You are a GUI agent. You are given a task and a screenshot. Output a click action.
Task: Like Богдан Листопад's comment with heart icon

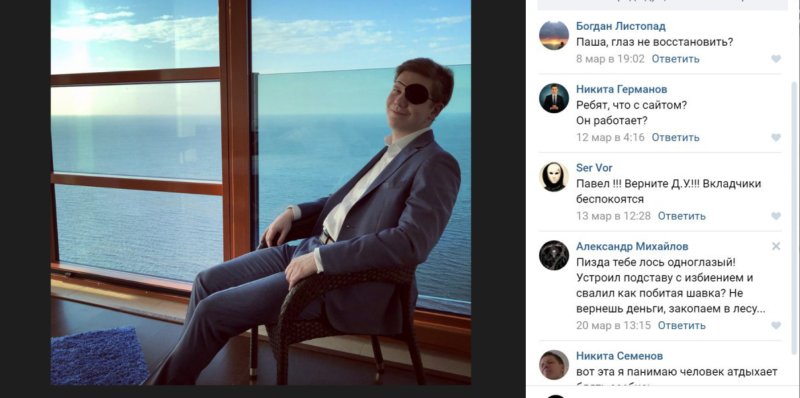tap(776, 59)
